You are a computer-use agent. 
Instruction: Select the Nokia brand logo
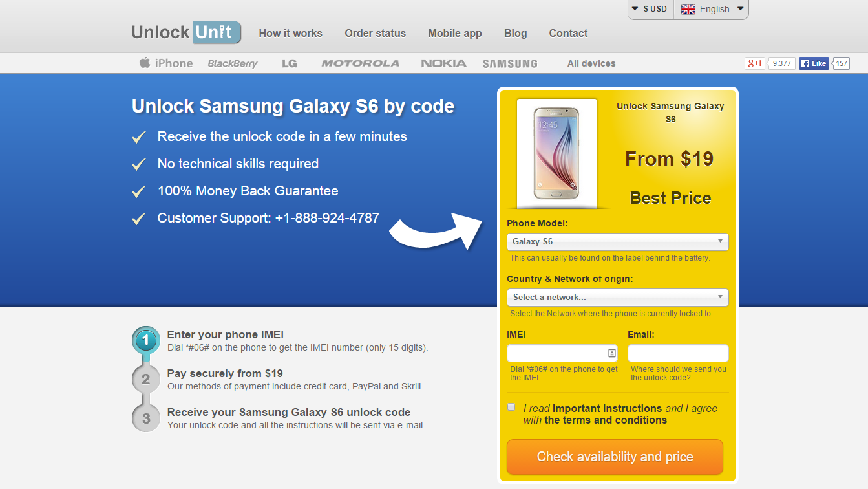(x=443, y=63)
